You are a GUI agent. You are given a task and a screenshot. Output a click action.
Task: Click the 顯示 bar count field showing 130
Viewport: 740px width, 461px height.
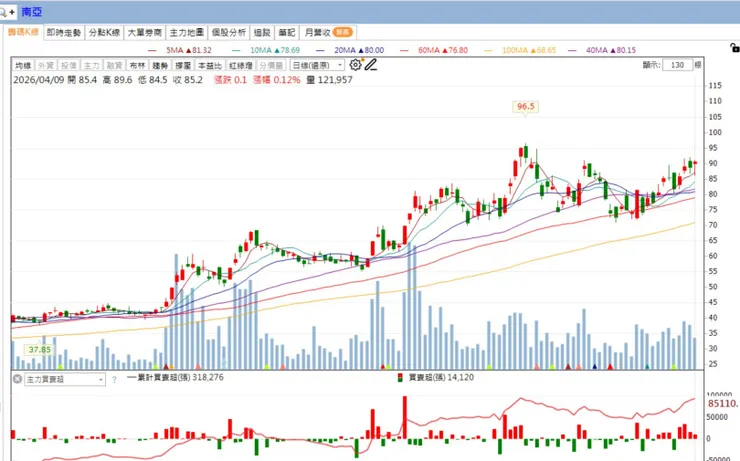(677, 65)
